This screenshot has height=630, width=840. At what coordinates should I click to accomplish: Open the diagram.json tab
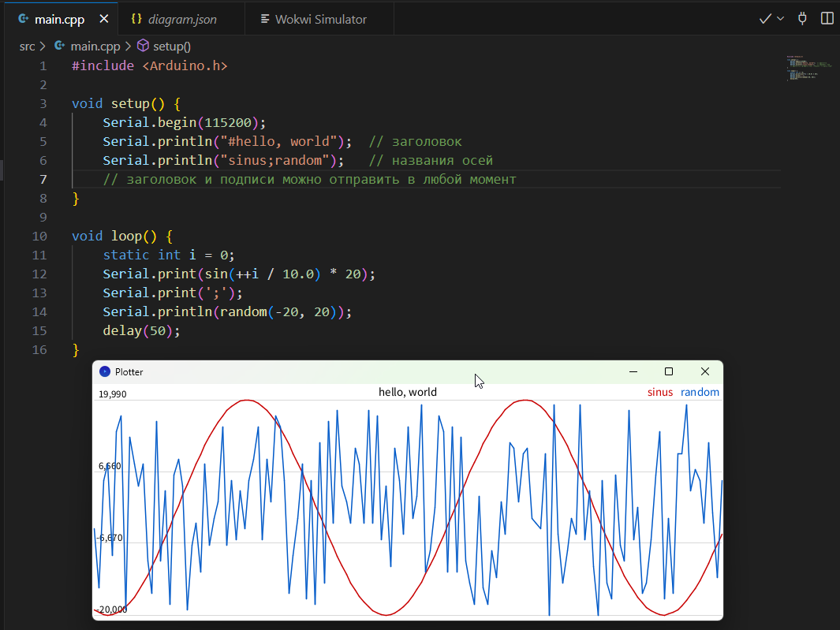[181, 19]
